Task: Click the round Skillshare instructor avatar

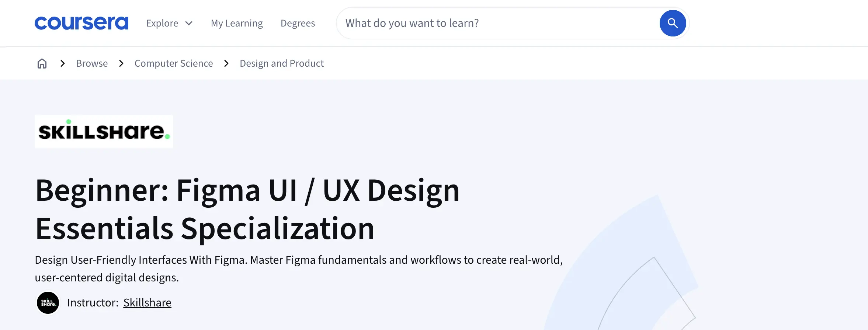Action: point(48,303)
